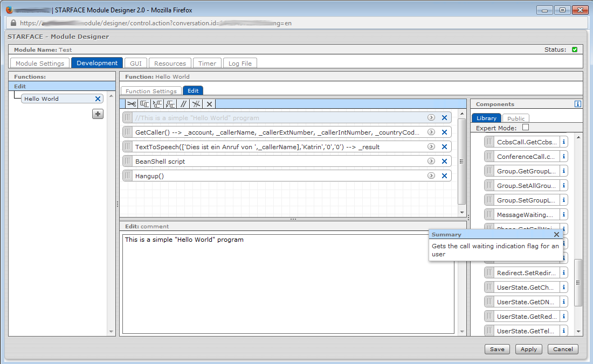Add a new function with plus button
Viewport: 593px width, 364px height.
point(98,114)
